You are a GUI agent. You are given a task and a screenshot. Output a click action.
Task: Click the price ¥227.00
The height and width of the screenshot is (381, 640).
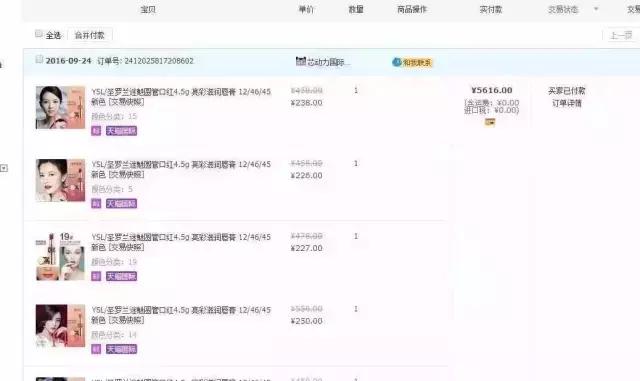pyautogui.click(x=307, y=248)
